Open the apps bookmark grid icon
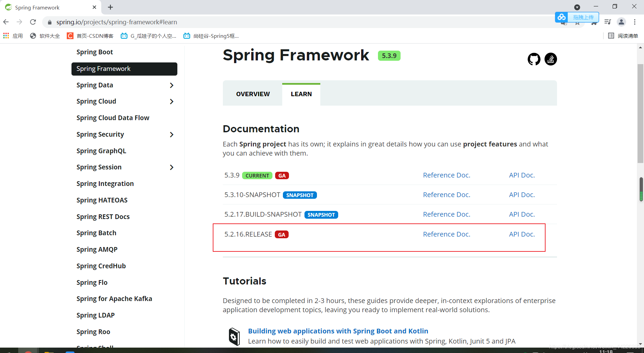Viewport: 644px width, 353px height. tap(6, 36)
